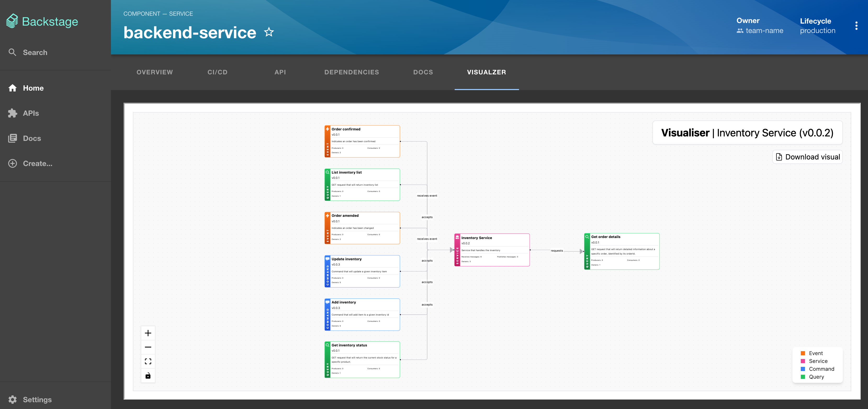Open APIs puzzle icon in sidebar
The image size is (868, 409).
tap(13, 113)
